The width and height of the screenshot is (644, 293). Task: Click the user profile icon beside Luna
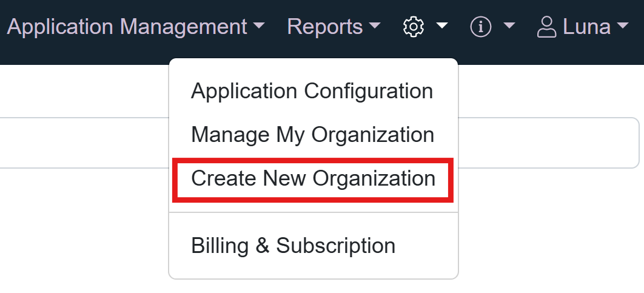(547, 27)
